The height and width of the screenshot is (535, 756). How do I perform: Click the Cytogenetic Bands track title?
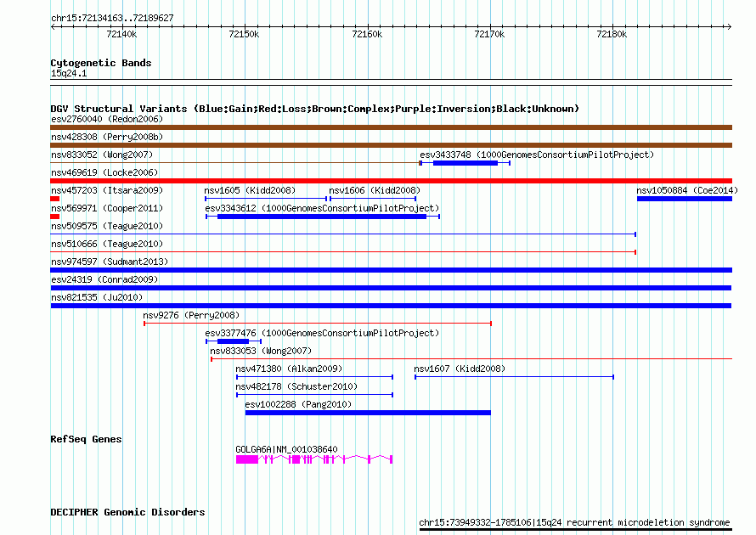coord(101,63)
